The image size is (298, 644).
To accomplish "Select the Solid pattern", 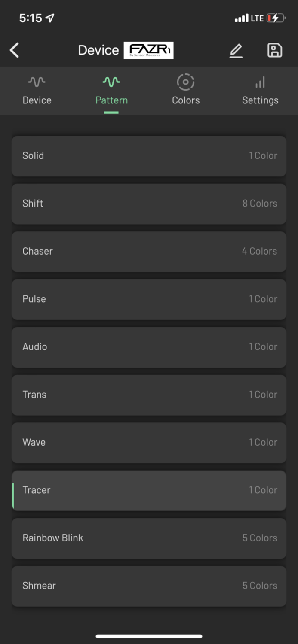I will pos(149,156).
